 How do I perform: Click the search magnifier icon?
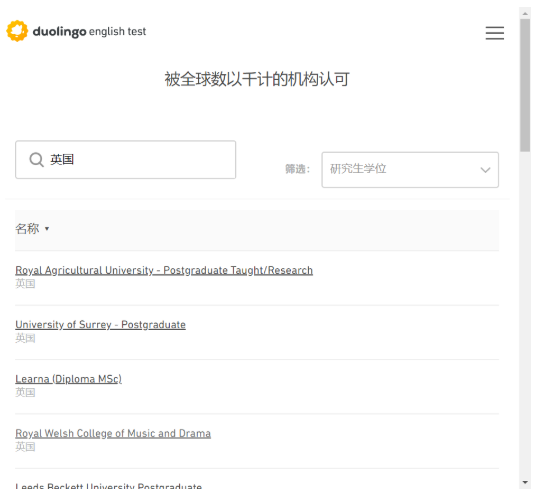[36, 160]
